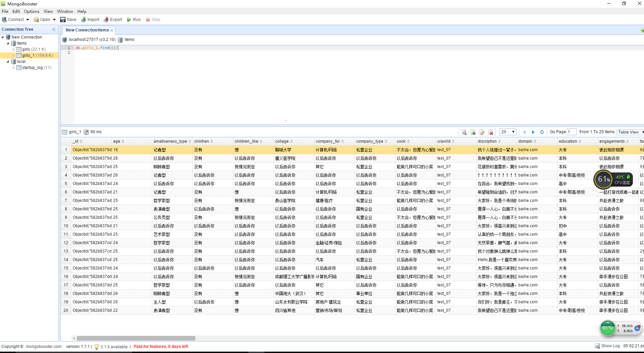Click the delete document icon
This screenshot has width=644, height=353.
click(491, 132)
